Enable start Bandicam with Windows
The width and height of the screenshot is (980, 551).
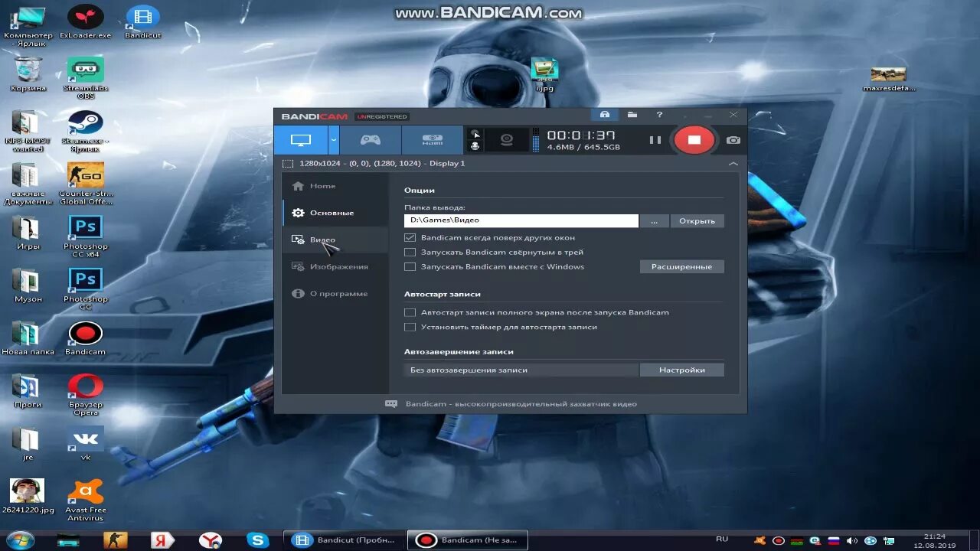click(410, 266)
